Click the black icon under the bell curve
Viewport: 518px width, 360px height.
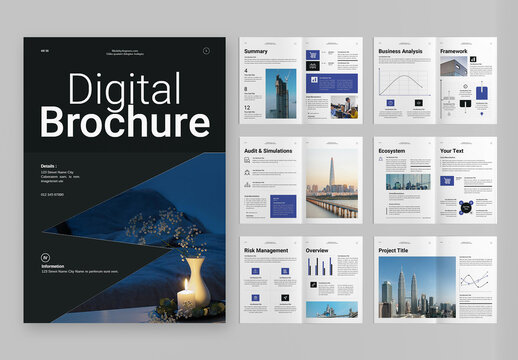click(419, 103)
